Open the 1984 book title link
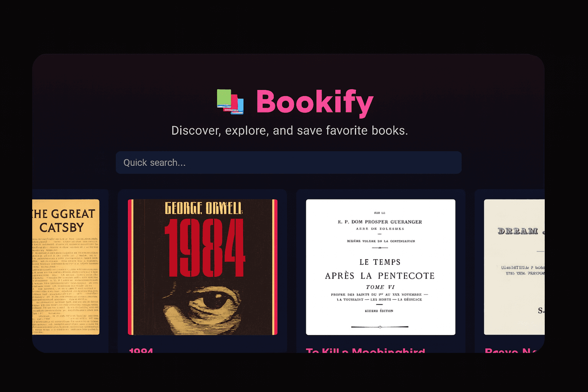This screenshot has width=588, height=392. click(141, 350)
